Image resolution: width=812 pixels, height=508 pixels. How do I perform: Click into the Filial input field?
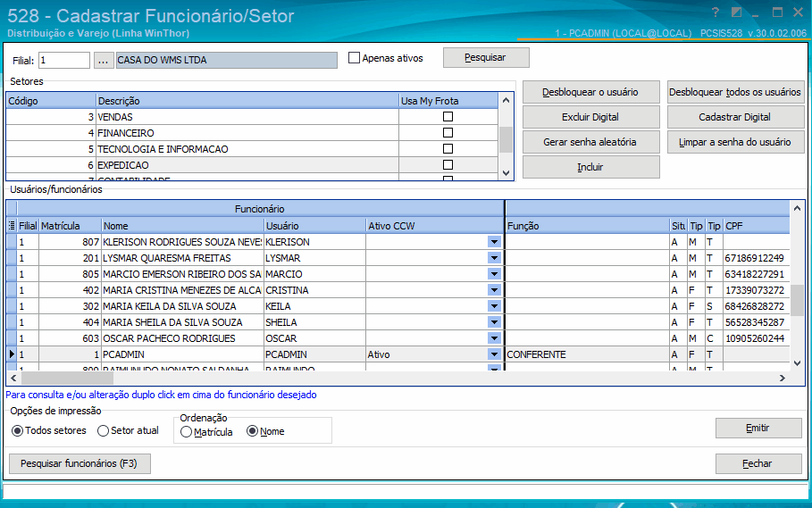click(x=64, y=60)
